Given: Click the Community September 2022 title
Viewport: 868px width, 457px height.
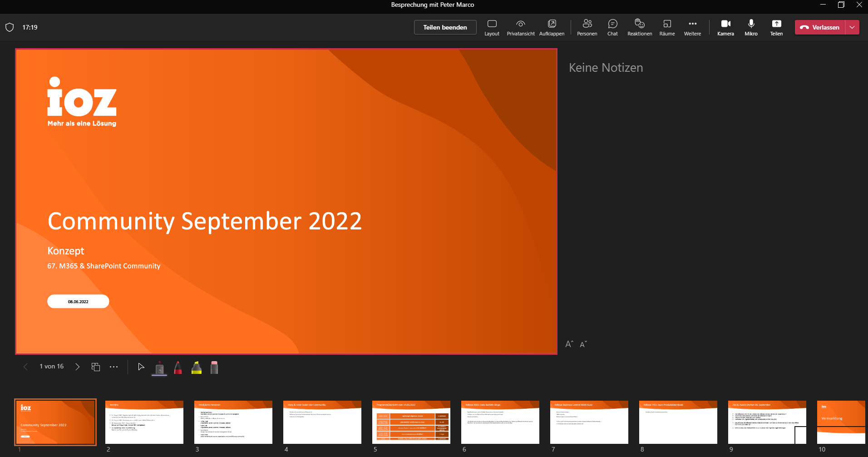Looking at the screenshot, I should point(205,222).
